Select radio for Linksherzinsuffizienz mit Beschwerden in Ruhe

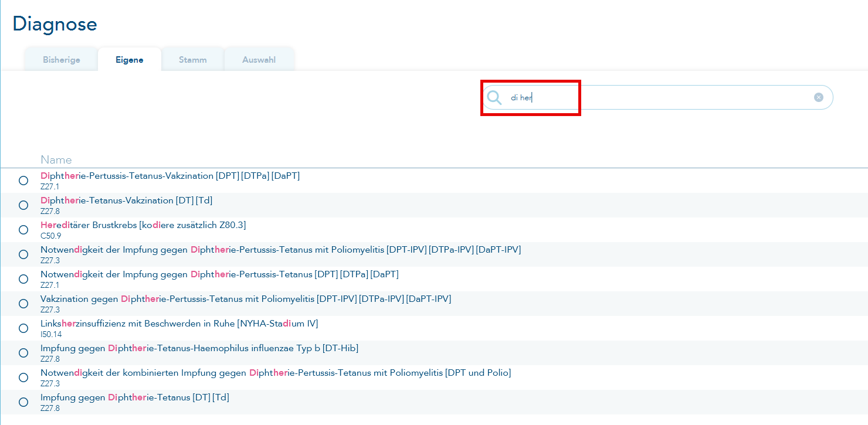tap(23, 328)
